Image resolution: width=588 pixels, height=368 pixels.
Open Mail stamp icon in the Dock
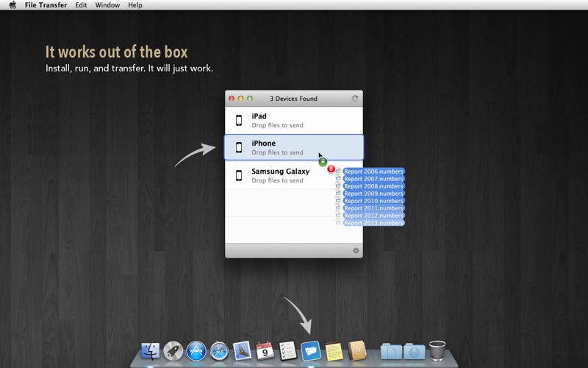tap(242, 351)
